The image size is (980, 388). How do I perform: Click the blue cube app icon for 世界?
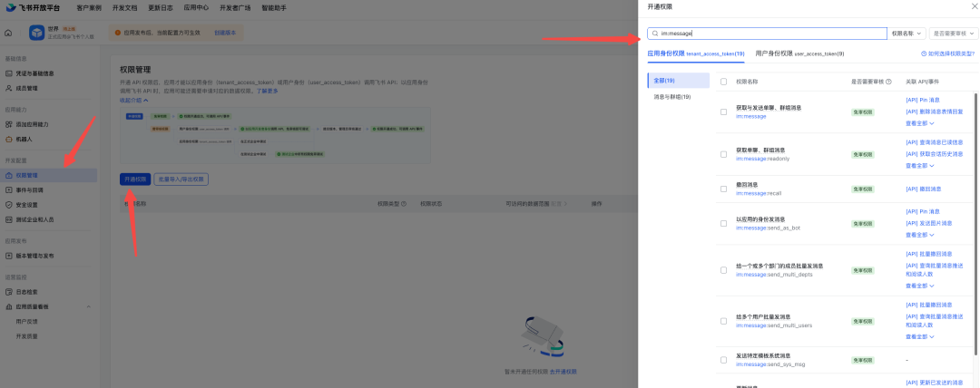(x=37, y=33)
